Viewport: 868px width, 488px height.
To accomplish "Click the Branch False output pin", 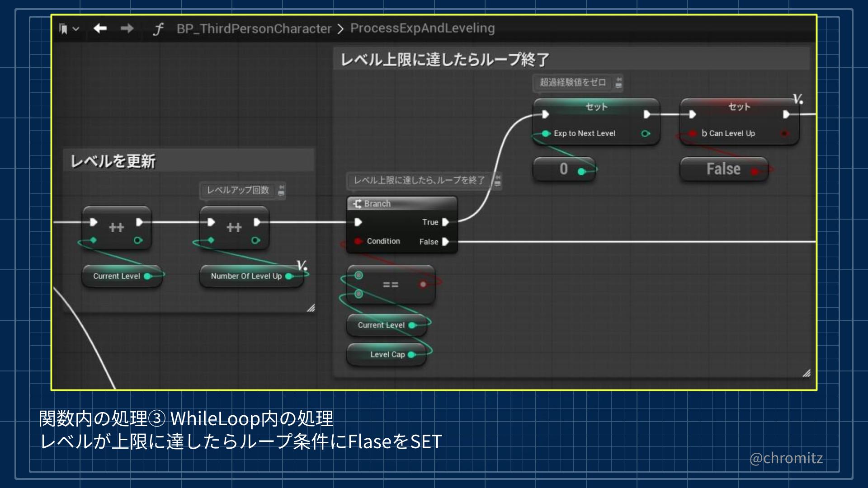I will coord(445,242).
